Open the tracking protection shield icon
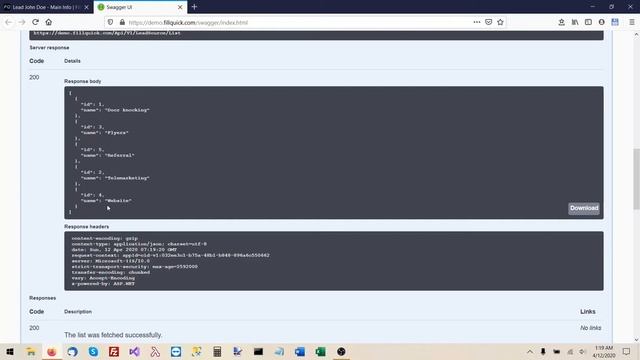 111,22
